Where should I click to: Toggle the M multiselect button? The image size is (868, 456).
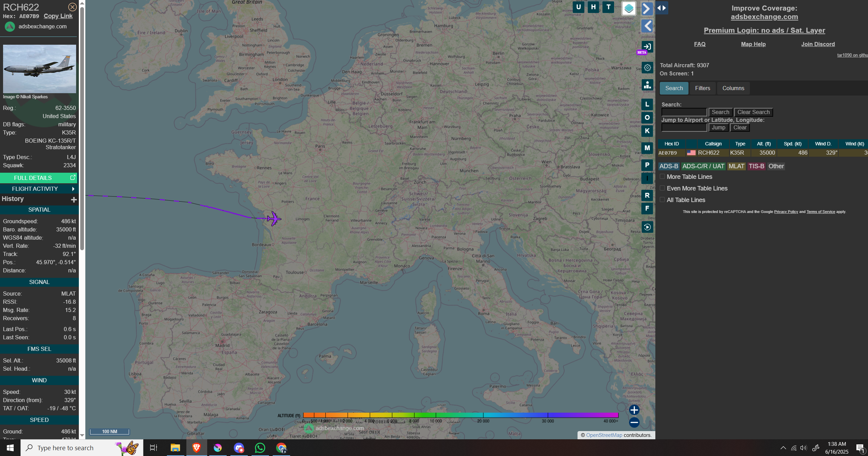(x=647, y=148)
